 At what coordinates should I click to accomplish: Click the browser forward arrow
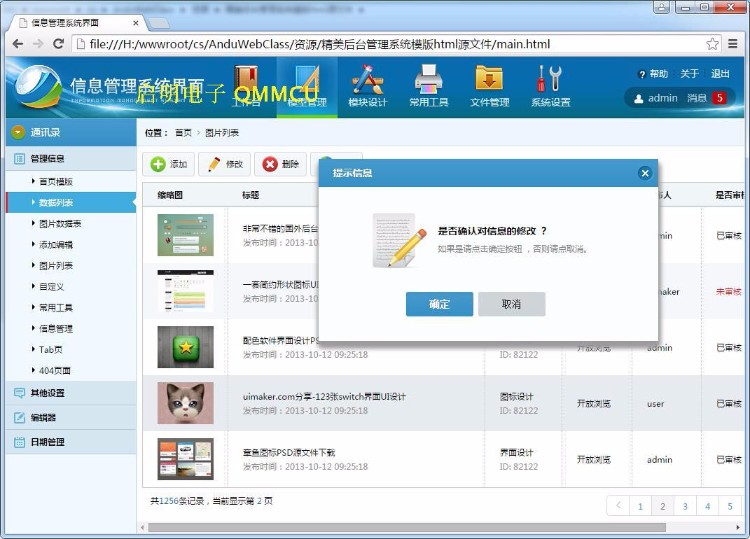[x=38, y=44]
